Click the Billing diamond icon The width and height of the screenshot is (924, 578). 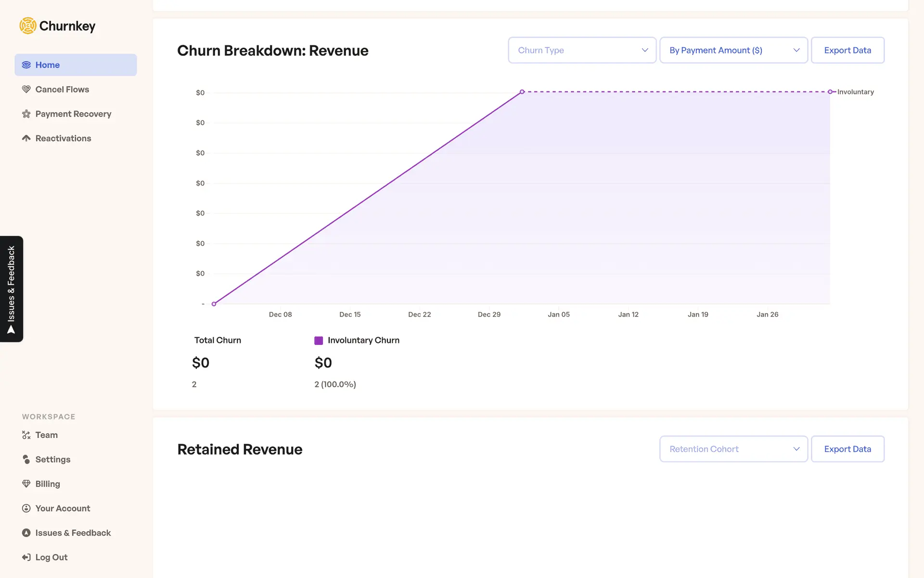[26, 484]
